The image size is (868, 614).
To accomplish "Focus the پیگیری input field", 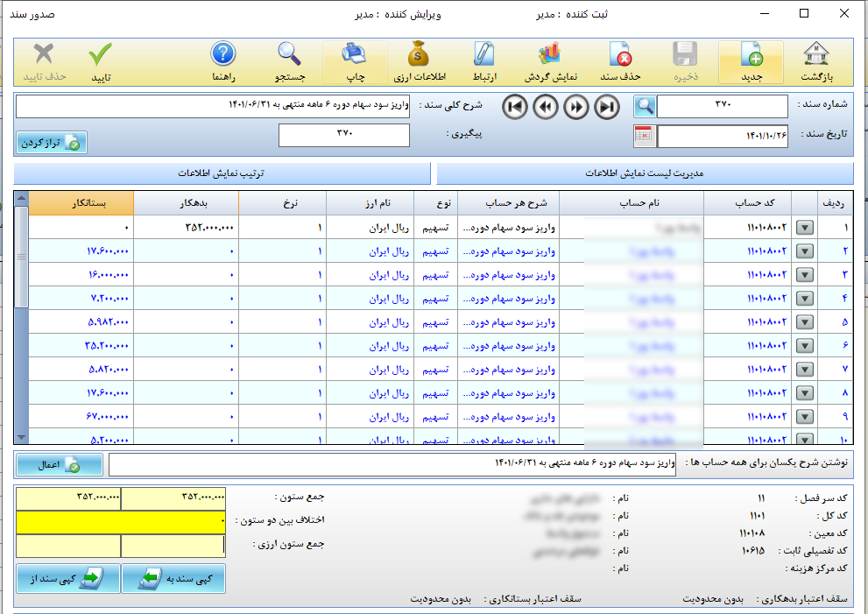I will pyautogui.click(x=343, y=135).
